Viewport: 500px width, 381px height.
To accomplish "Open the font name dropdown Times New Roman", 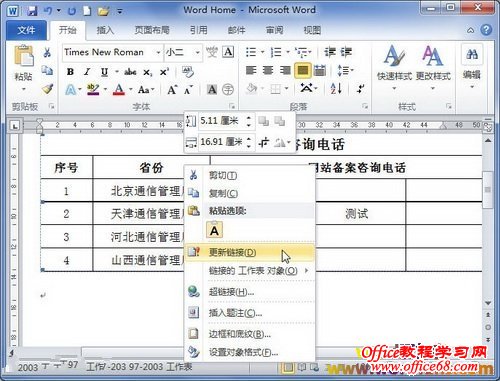I will point(158,52).
